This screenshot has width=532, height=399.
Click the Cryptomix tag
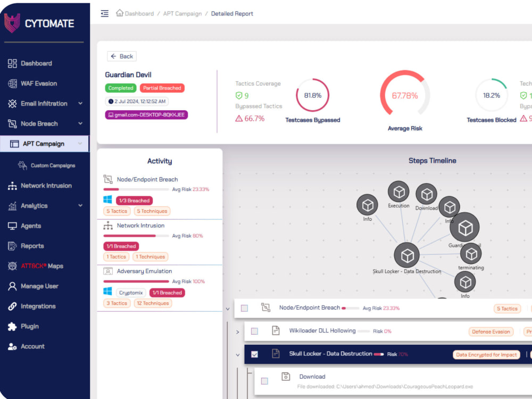131,293
